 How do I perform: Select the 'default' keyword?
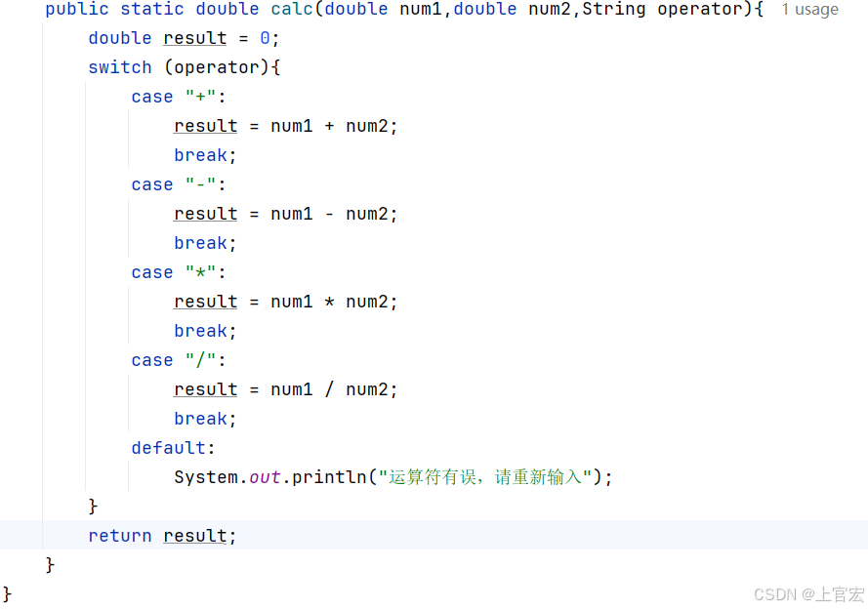[168, 447]
